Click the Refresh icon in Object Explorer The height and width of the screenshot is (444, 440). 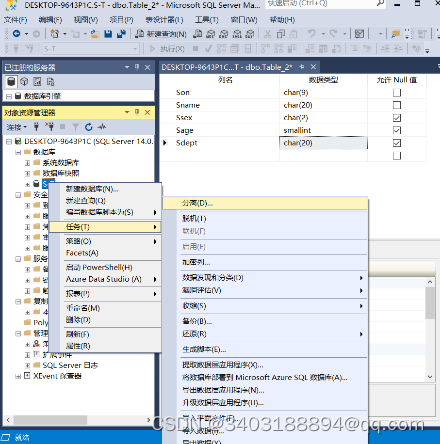pyautogui.click(x=88, y=127)
